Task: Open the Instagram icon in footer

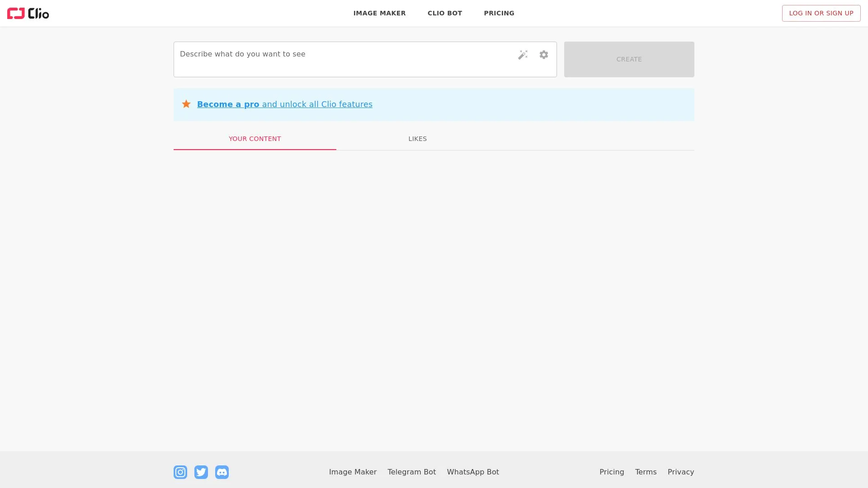Action: click(x=180, y=472)
